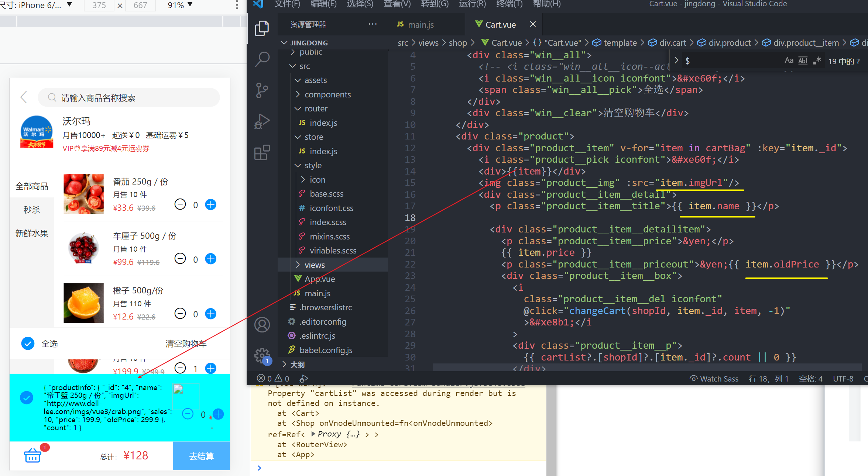
Task: Decrease quantity of 车厘子 500g
Action: (180, 259)
